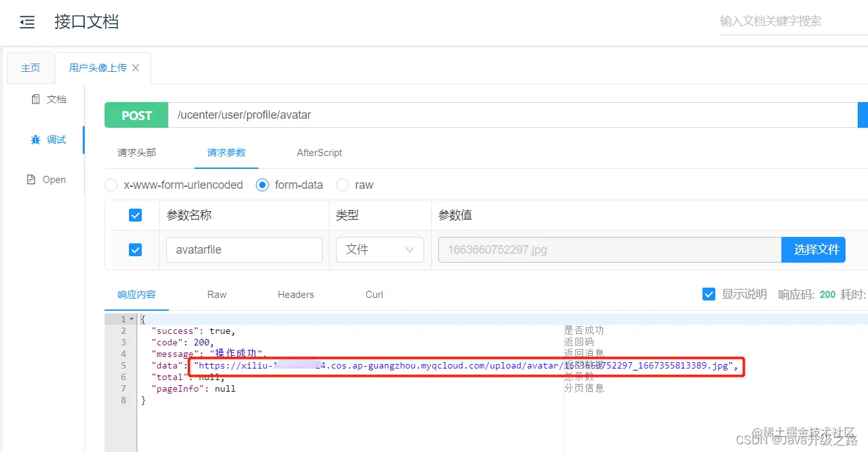Viewport: 868px width, 452px height.
Task: Disable the 显示说明 checkbox
Action: [x=709, y=293]
